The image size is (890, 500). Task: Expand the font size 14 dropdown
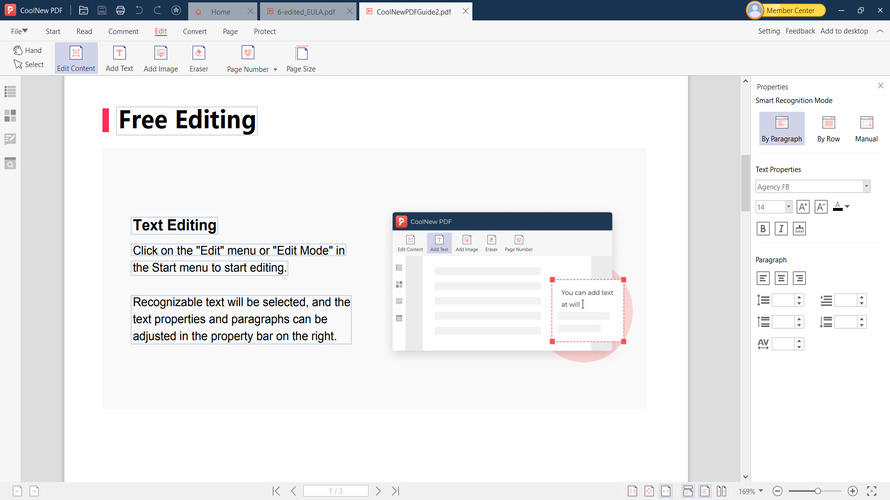pos(788,207)
